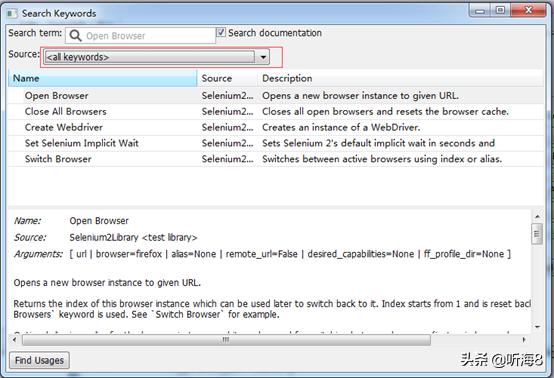Click the vertical scrollbar down arrow in details
554x378 pixels.
537,327
